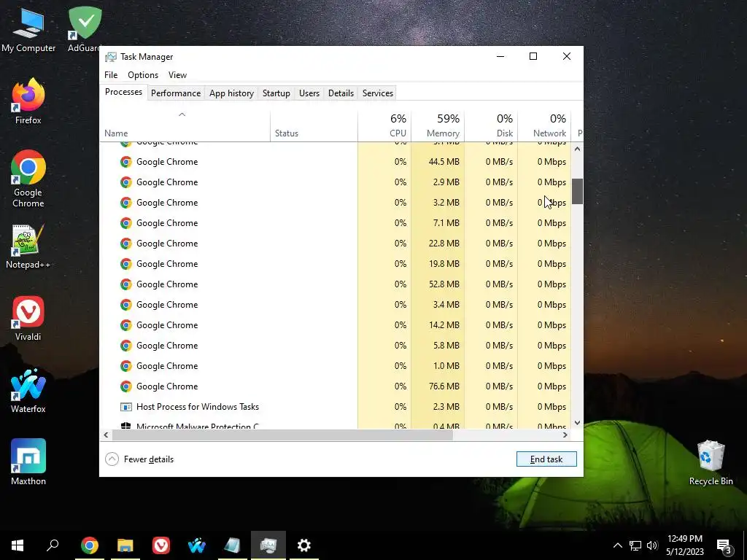Show hidden system tray icons

click(617, 545)
